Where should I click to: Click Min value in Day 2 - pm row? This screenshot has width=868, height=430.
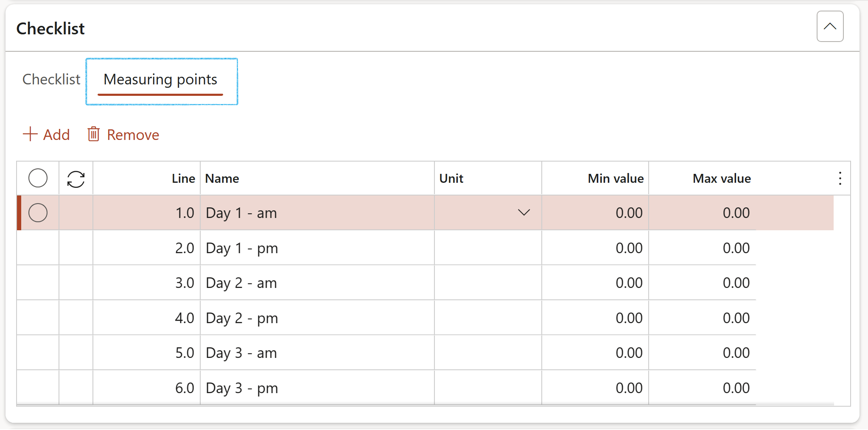(595, 318)
